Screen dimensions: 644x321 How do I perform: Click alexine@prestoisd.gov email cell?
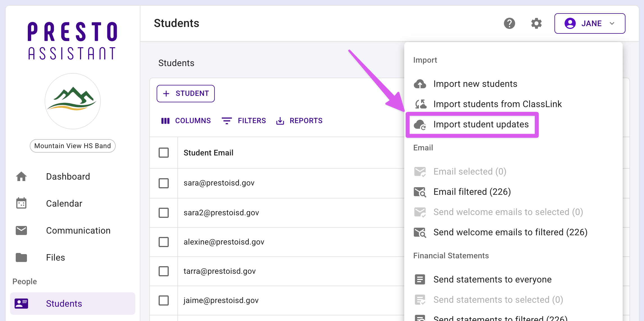coord(224,242)
